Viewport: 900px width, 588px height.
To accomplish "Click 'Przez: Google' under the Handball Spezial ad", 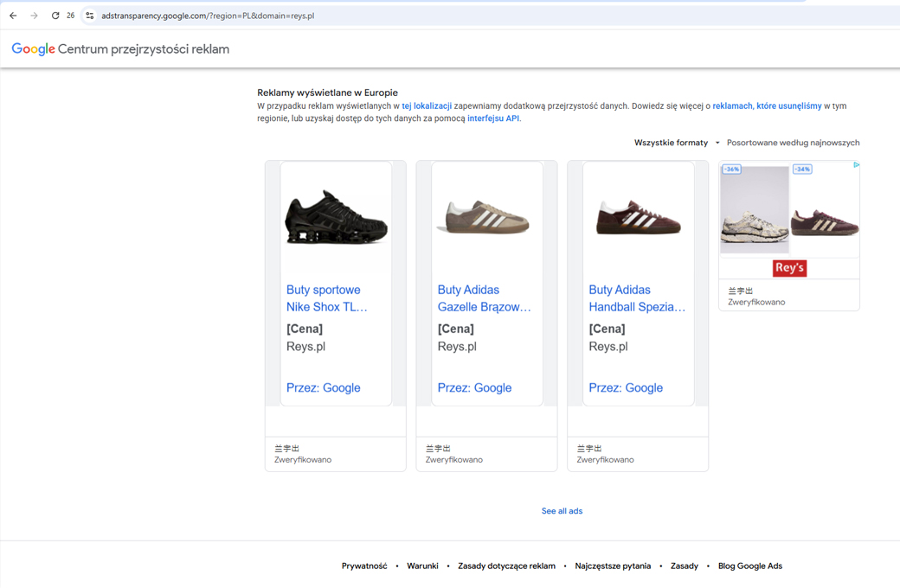I will [626, 387].
